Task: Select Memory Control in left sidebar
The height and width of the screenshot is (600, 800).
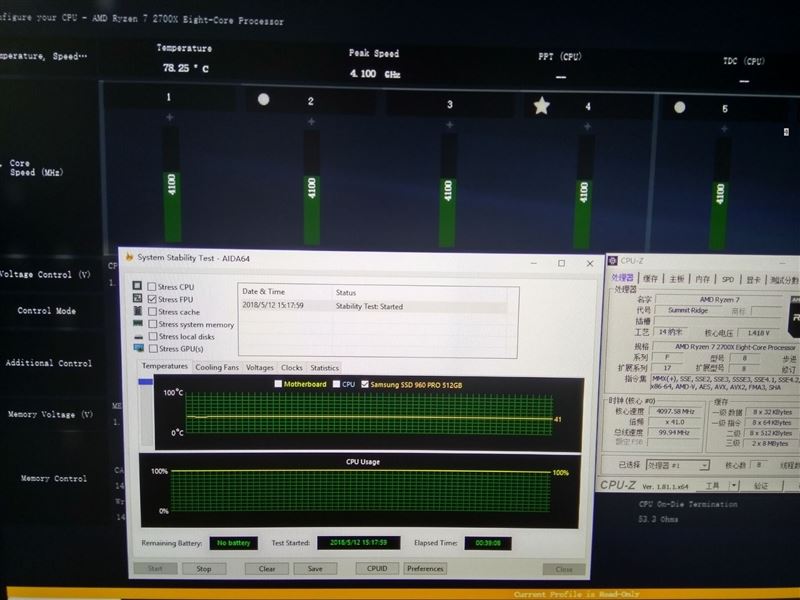Action: (54, 479)
